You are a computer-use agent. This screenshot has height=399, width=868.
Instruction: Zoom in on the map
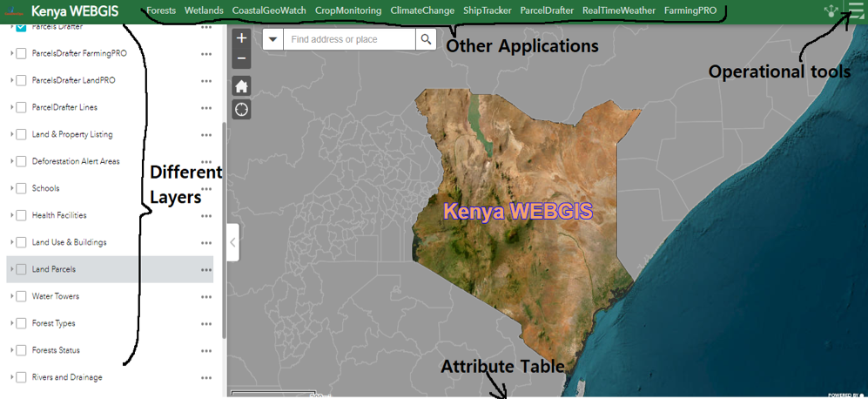pos(242,38)
